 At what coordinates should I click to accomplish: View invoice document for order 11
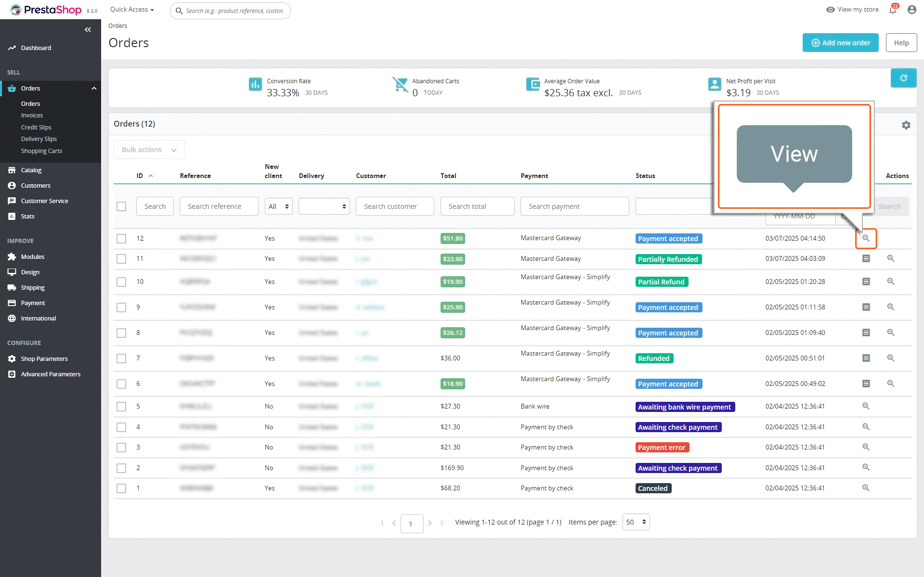pyautogui.click(x=866, y=258)
